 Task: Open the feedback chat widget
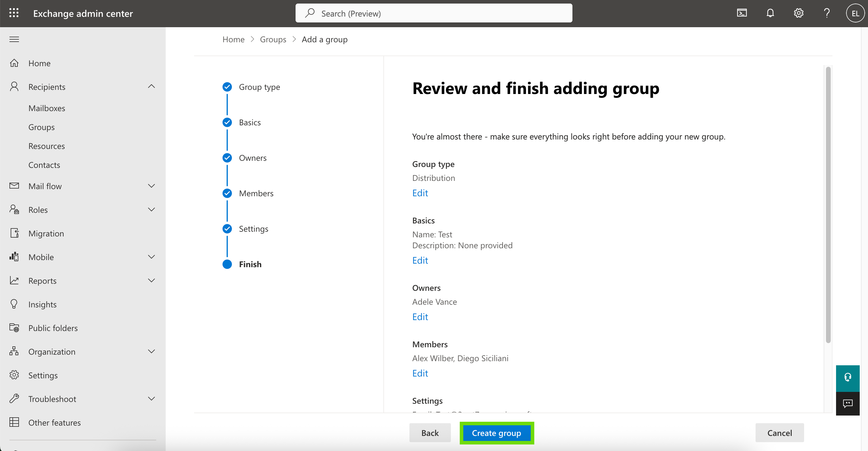click(848, 403)
